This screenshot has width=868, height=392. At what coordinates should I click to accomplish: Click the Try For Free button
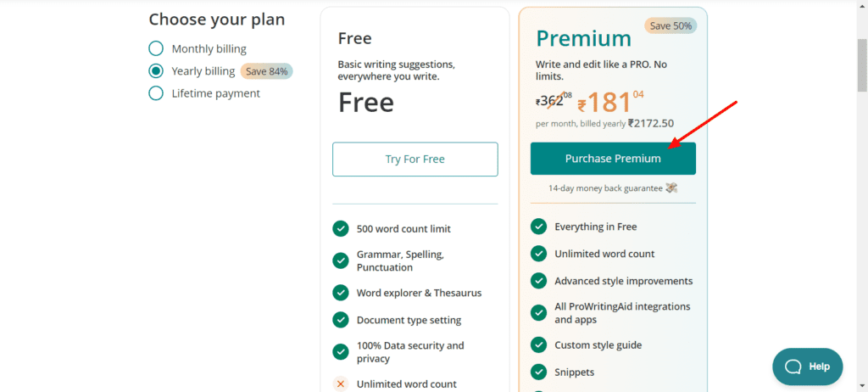tap(415, 160)
